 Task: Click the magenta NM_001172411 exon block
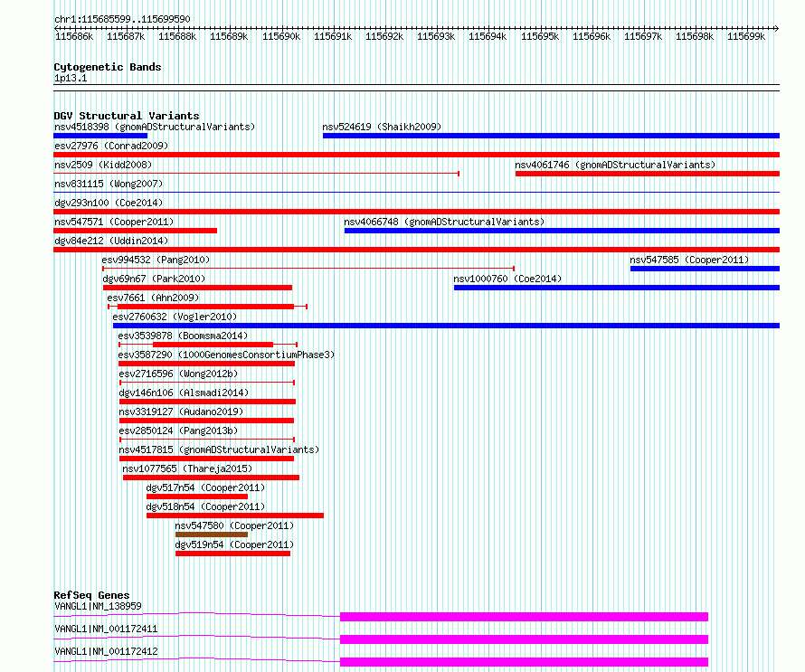point(524,639)
